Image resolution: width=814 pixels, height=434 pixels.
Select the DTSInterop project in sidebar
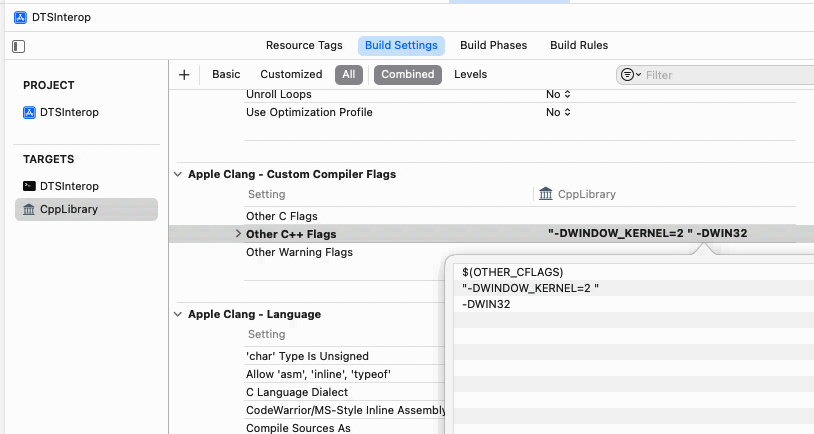[x=69, y=112]
